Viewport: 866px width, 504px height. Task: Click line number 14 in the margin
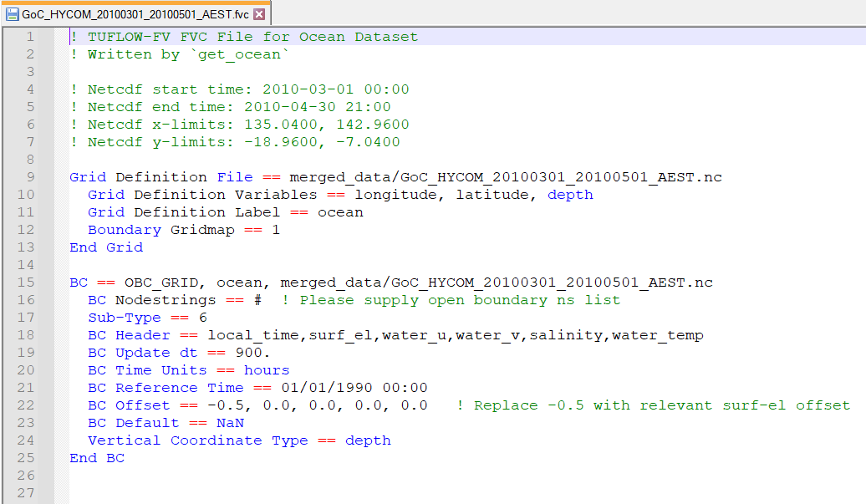coord(26,265)
